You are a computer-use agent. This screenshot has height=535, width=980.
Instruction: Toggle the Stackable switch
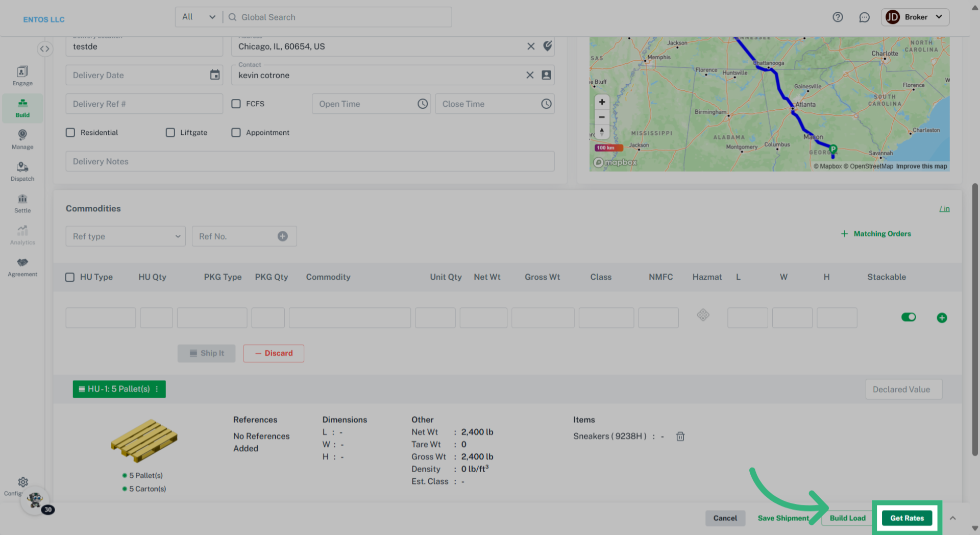tap(908, 317)
